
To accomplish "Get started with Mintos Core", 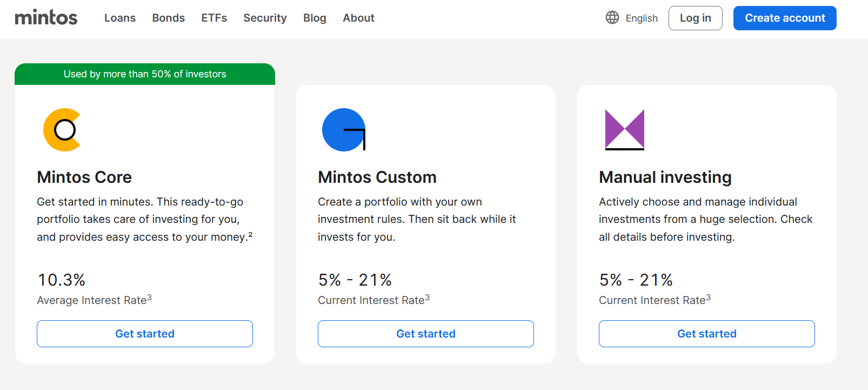I will pyautogui.click(x=145, y=334).
